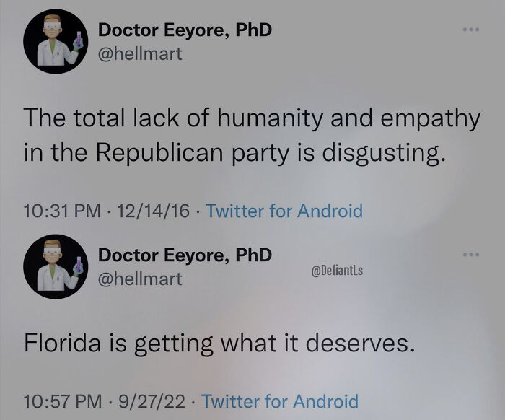The image size is (505, 420).
Task: Click Twitter for Android on the 2016 tweet
Action: pos(284,211)
